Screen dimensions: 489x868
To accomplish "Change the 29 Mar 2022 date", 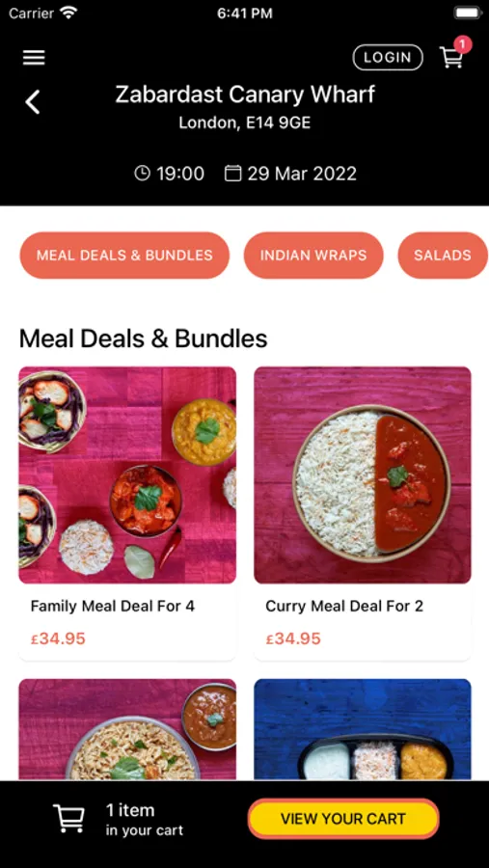I will click(x=302, y=174).
